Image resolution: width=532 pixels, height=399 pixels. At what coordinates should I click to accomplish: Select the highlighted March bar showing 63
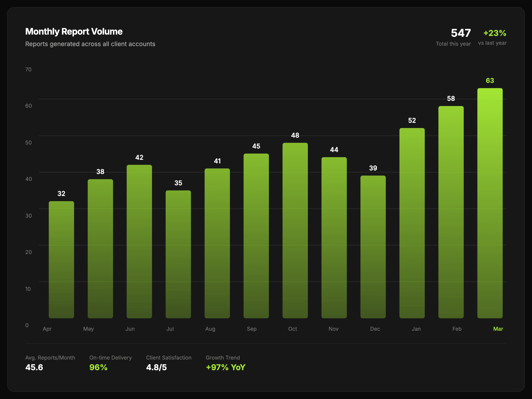490,203
